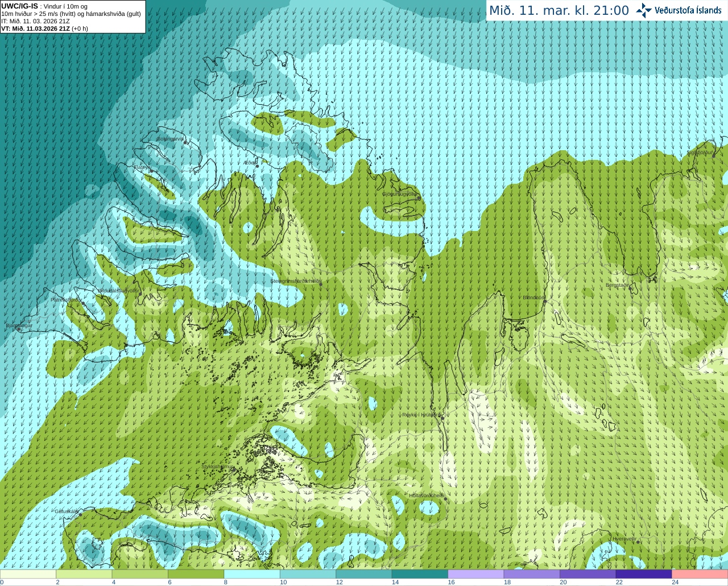
Task: Click the Reykir í Hrútafirði station label
Action: tap(421, 415)
